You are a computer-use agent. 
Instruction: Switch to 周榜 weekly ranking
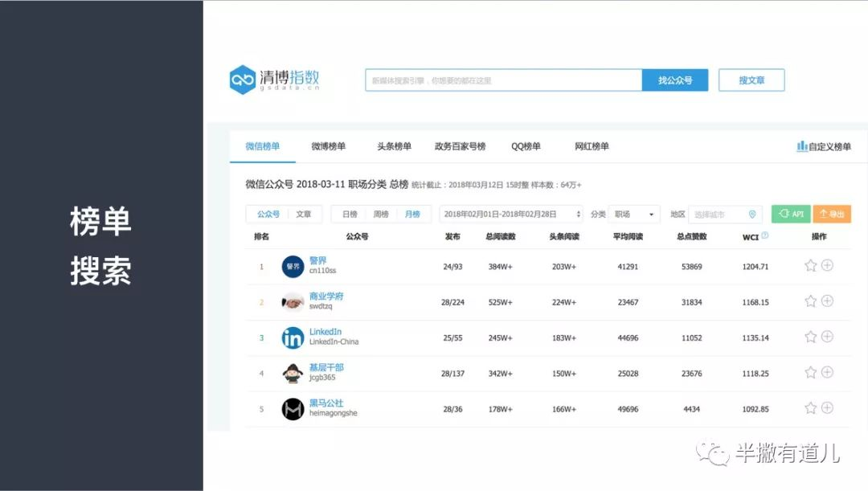(x=380, y=215)
